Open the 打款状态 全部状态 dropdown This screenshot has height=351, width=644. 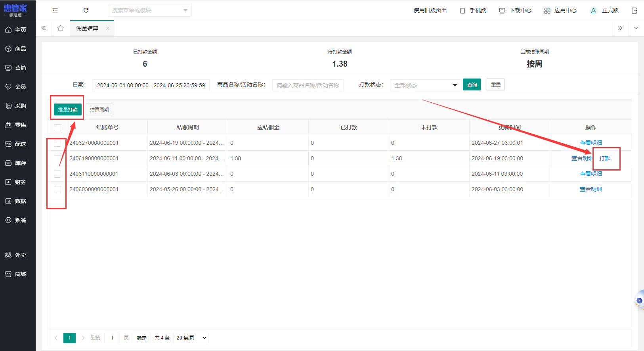click(426, 85)
